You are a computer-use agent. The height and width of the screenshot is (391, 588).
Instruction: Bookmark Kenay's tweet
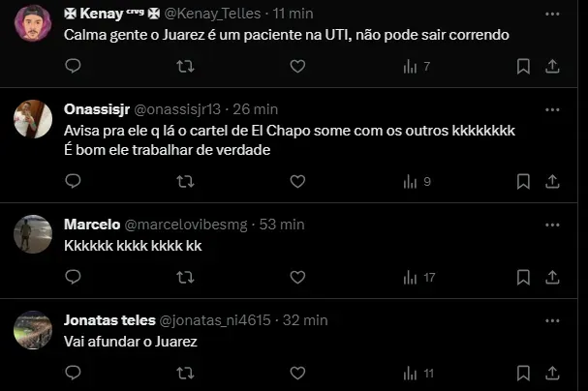click(523, 67)
